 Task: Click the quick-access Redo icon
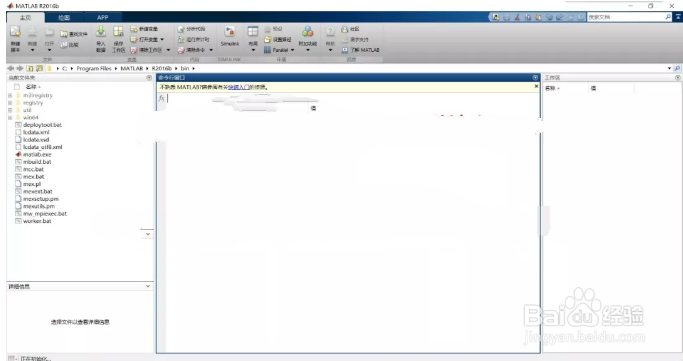pos(560,17)
